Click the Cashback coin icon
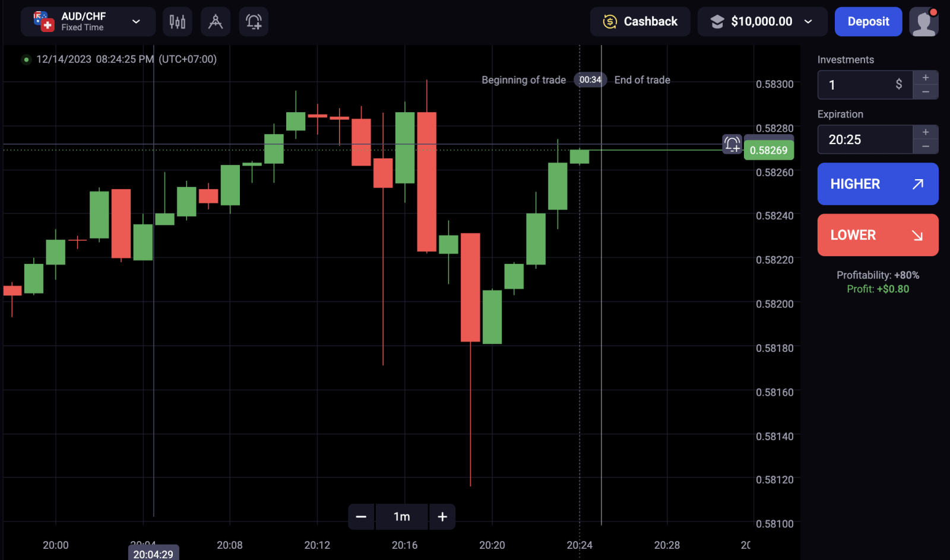 (x=610, y=22)
